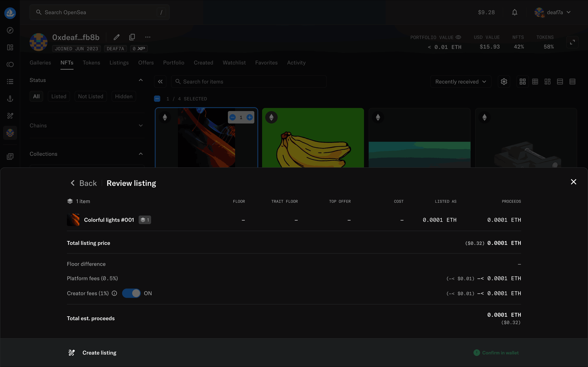Click the OpenSea logo in the sidebar
This screenshot has width=588, height=367.
click(10, 13)
